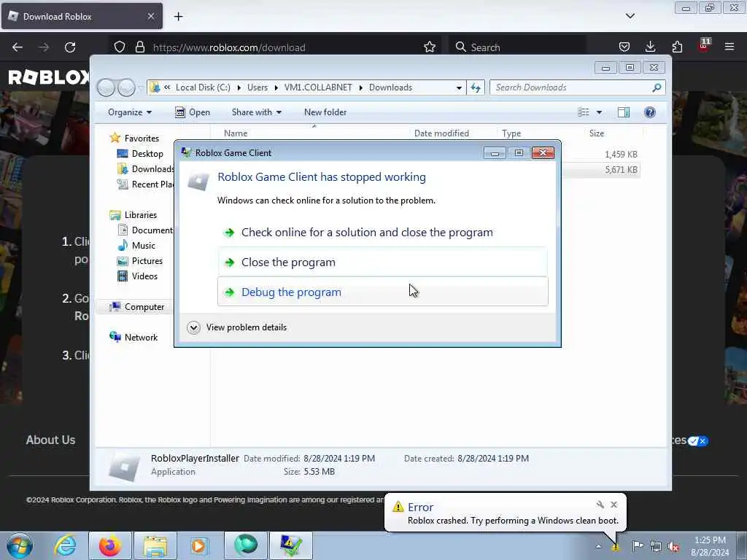Choose Close the program option

tap(382, 262)
